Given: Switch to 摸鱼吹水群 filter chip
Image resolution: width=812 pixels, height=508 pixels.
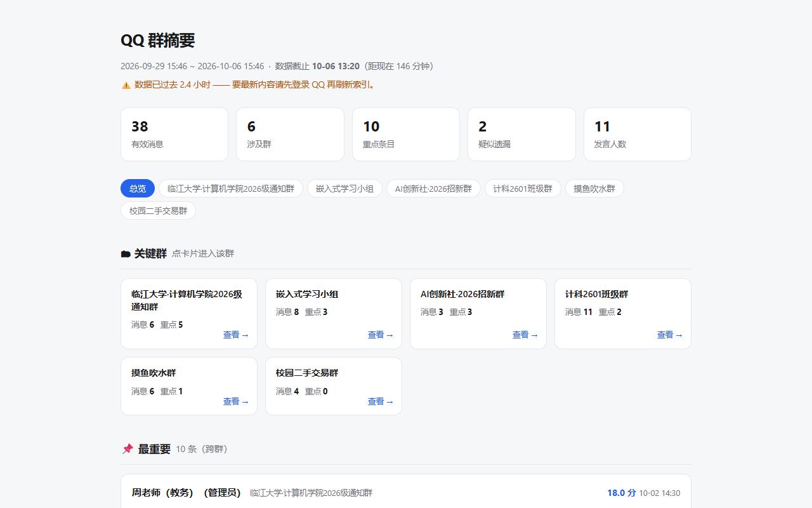Looking at the screenshot, I should [x=594, y=189].
